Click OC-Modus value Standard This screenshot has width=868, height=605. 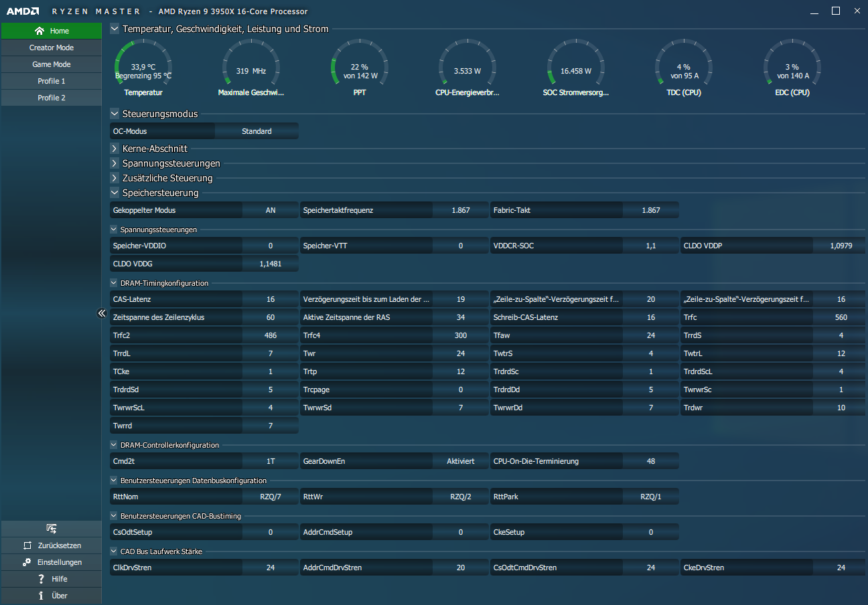pos(257,131)
